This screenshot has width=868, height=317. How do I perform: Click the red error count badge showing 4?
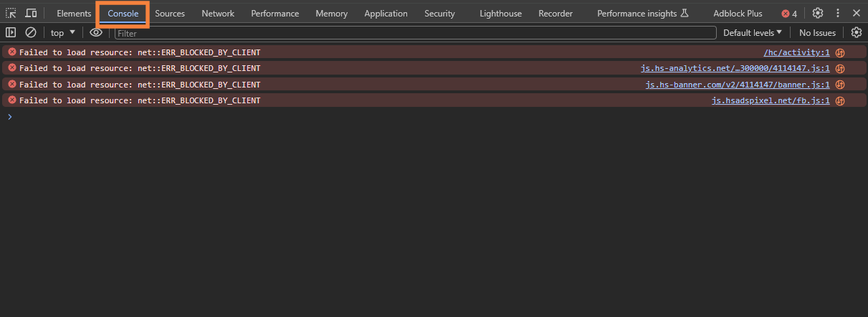pyautogui.click(x=789, y=14)
